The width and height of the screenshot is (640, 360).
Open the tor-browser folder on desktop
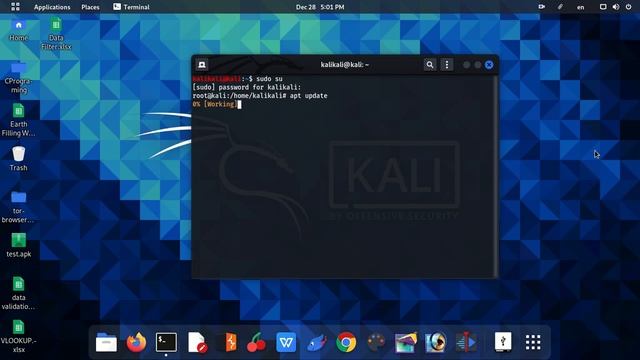18,207
